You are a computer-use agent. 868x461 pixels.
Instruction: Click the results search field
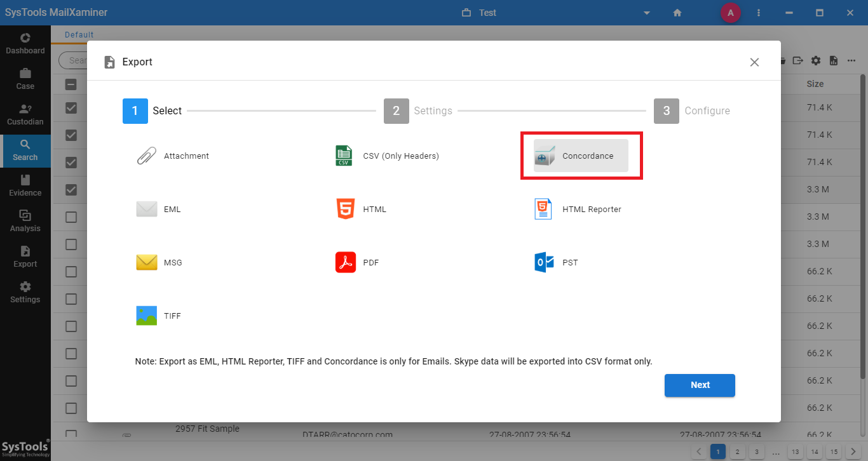[x=73, y=60]
